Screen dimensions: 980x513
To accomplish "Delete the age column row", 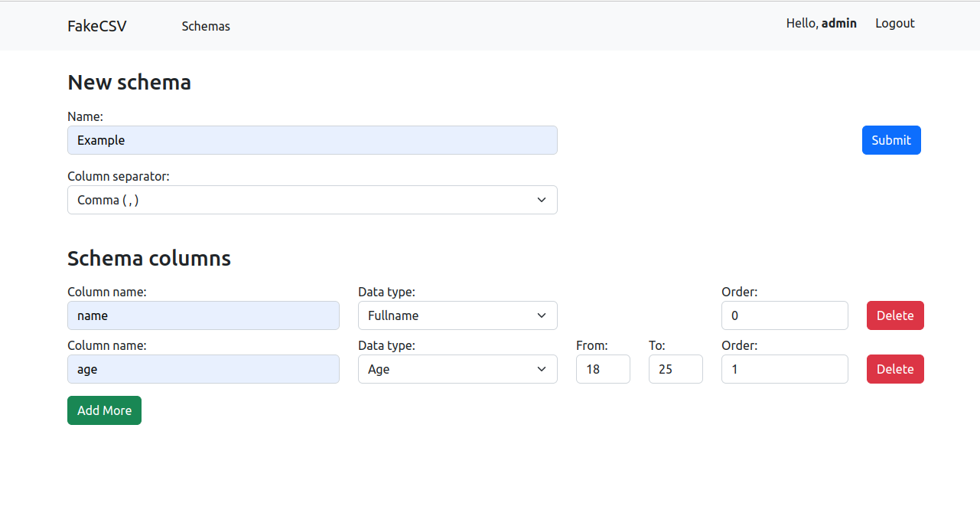I will 894,369.
